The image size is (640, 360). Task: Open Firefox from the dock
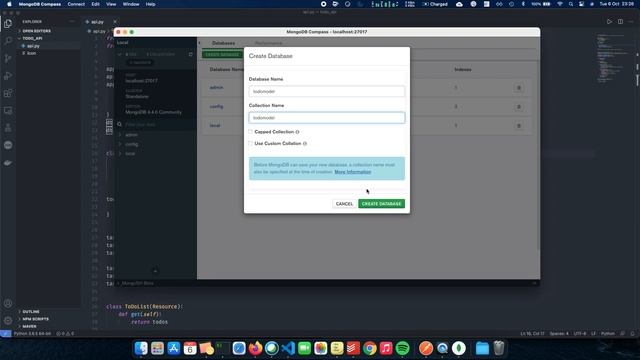[256, 348]
